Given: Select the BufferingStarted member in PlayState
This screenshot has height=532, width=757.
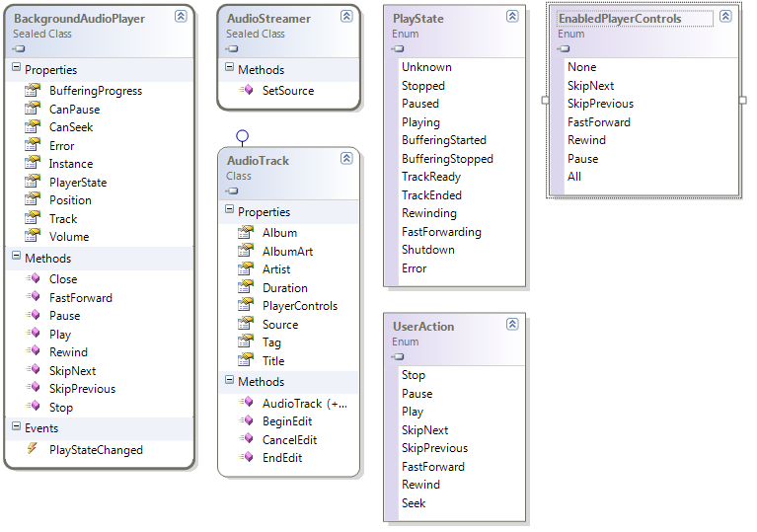Looking at the screenshot, I should tap(444, 140).
